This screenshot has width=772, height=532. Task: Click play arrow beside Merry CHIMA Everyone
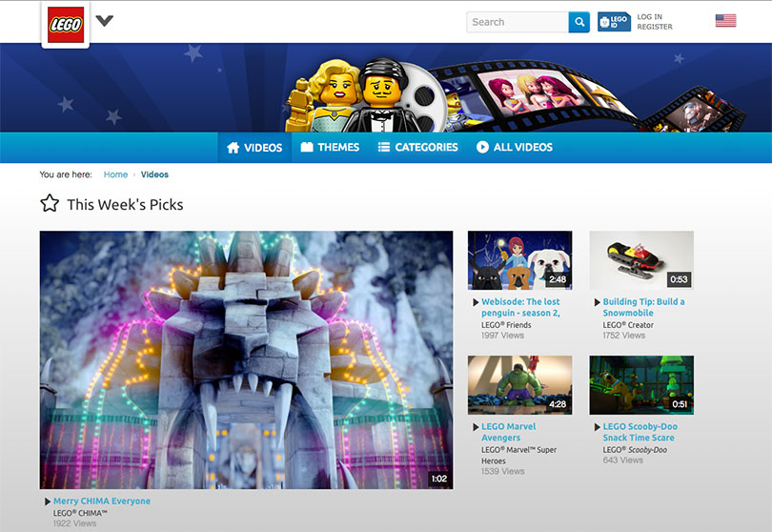48,501
